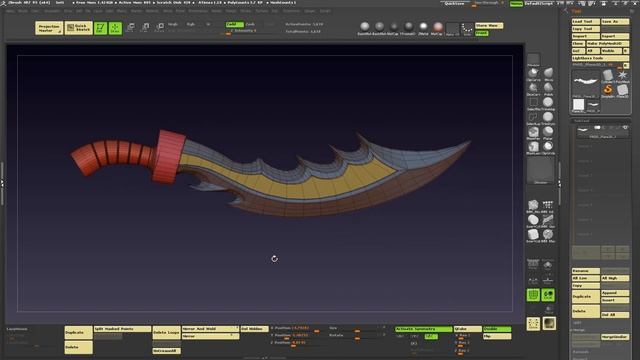640x360 pixels.
Task: Select the PolyMesh3D star tool
Action: pyautogui.click(x=622, y=76)
